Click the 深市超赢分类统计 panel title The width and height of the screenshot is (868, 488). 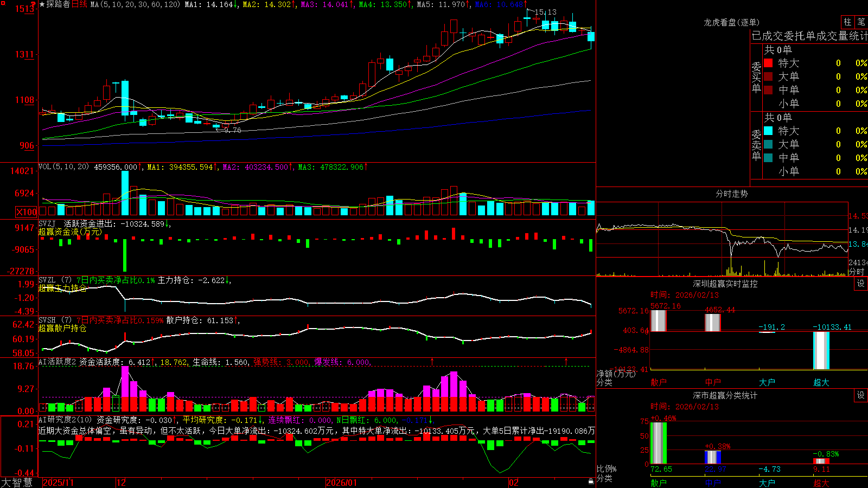point(725,395)
